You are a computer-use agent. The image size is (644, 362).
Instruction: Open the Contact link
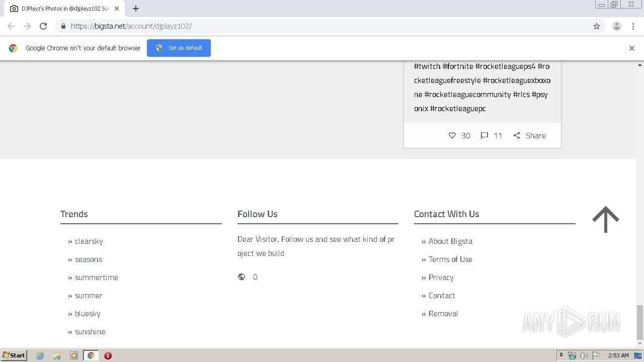click(x=442, y=296)
